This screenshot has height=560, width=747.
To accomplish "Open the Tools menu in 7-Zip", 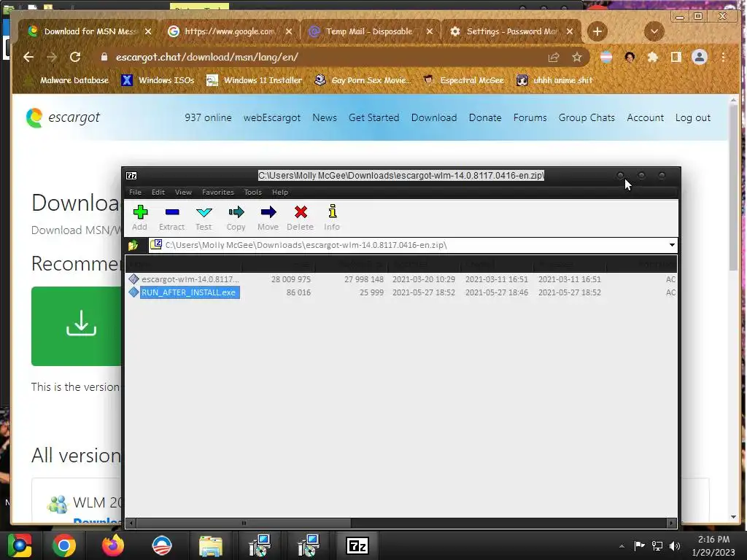I will click(253, 192).
